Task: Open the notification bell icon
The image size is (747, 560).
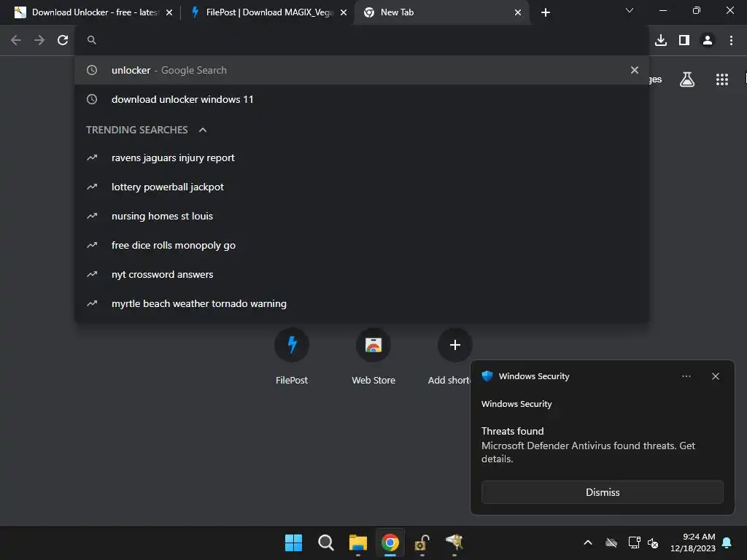Action: pyautogui.click(x=727, y=542)
